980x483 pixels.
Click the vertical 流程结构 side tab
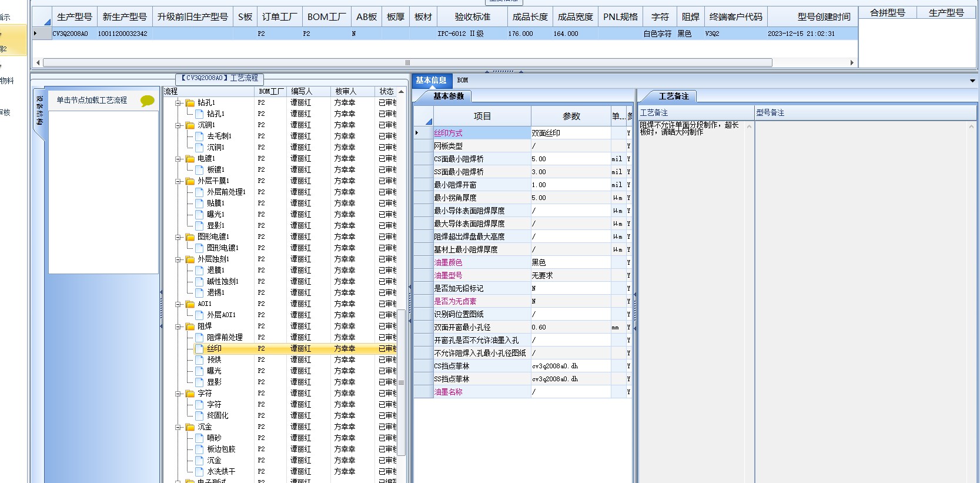tap(39, 110)
